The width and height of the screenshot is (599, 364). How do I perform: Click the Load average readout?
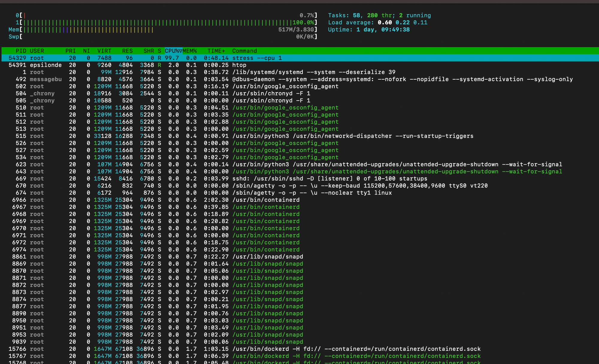(x=378, y=22)
